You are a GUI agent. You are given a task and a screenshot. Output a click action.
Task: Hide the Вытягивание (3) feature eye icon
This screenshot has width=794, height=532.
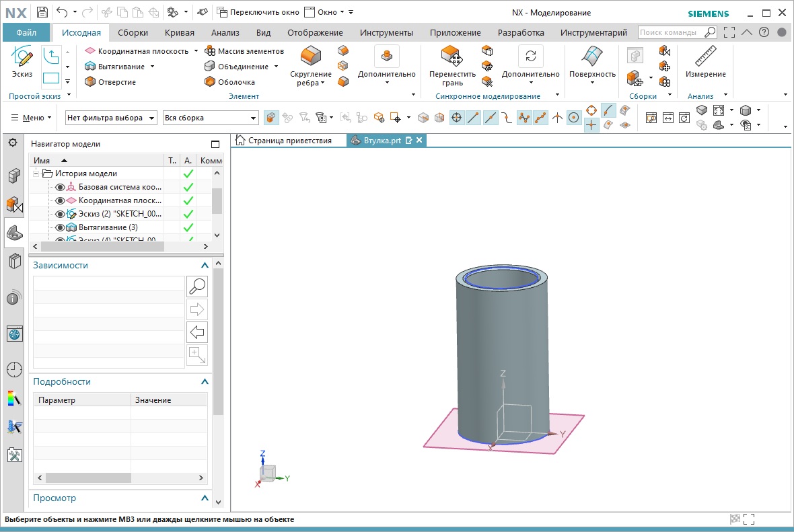coord(60,227)
